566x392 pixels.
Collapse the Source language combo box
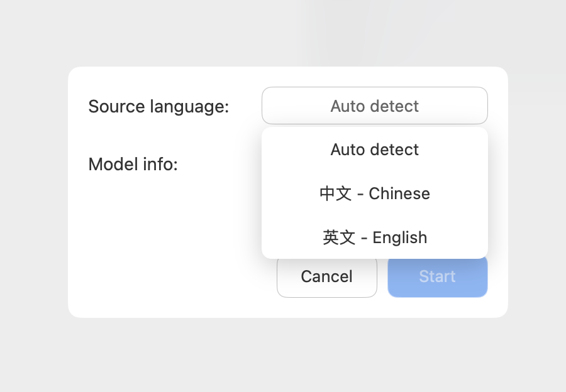click(374, 106)
